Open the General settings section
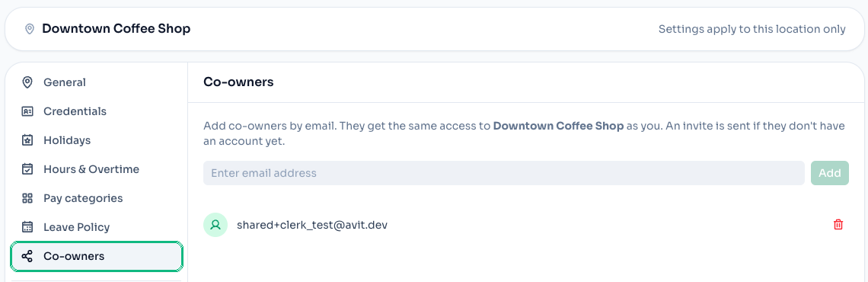The image size is (868, 282). click(97, 82)
